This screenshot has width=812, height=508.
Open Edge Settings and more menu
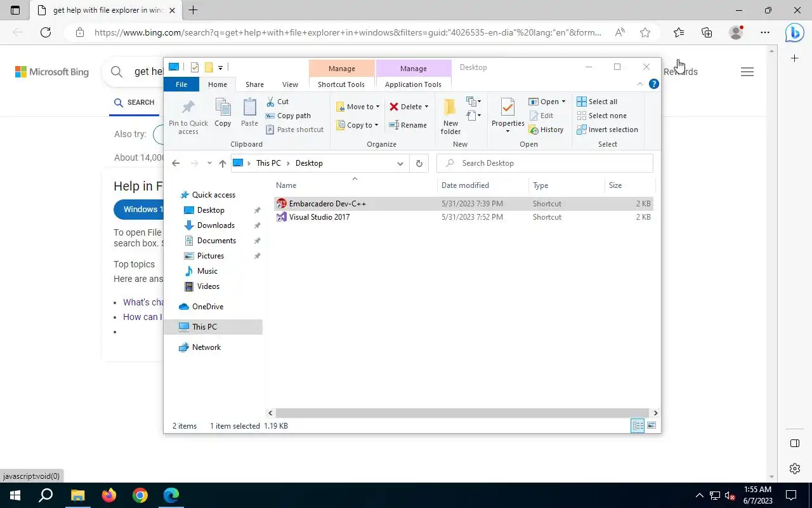(x=765, y=32)
